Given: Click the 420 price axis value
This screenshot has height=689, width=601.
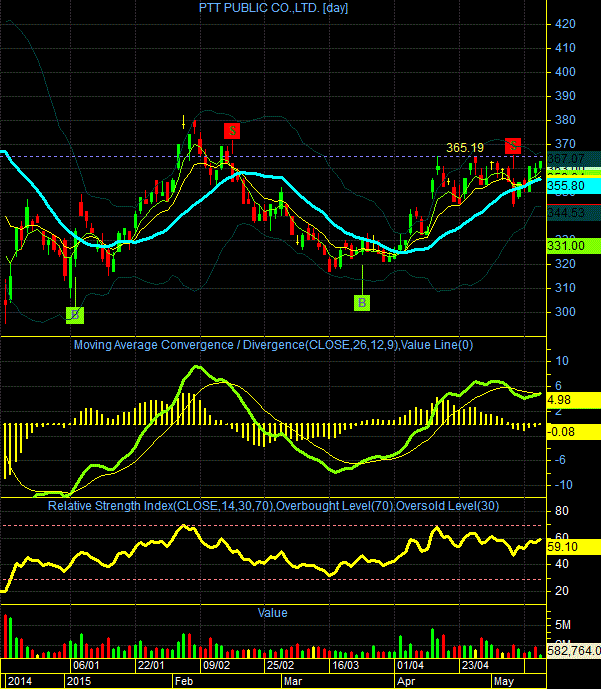Looking at the screenshot, I should [565, 24].
